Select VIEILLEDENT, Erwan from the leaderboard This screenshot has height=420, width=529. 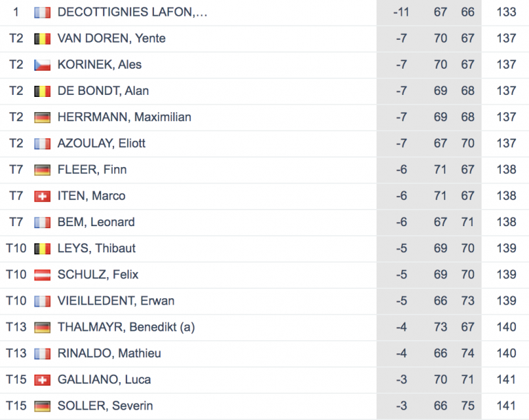pos(116,301)
